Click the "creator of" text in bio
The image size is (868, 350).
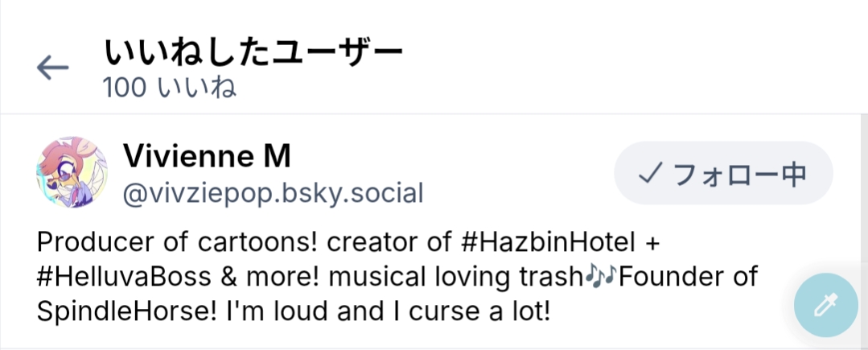coord(361,241)
